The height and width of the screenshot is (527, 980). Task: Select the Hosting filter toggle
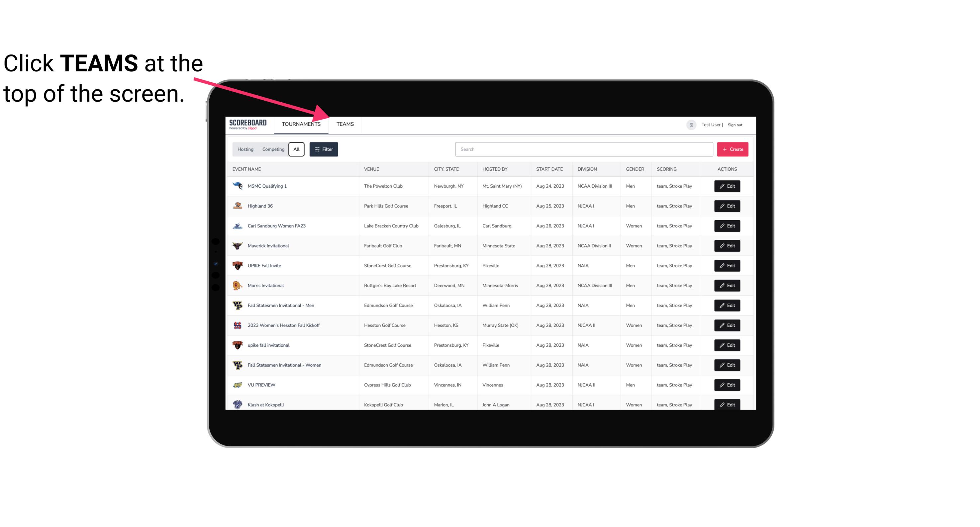click(245, 149)
